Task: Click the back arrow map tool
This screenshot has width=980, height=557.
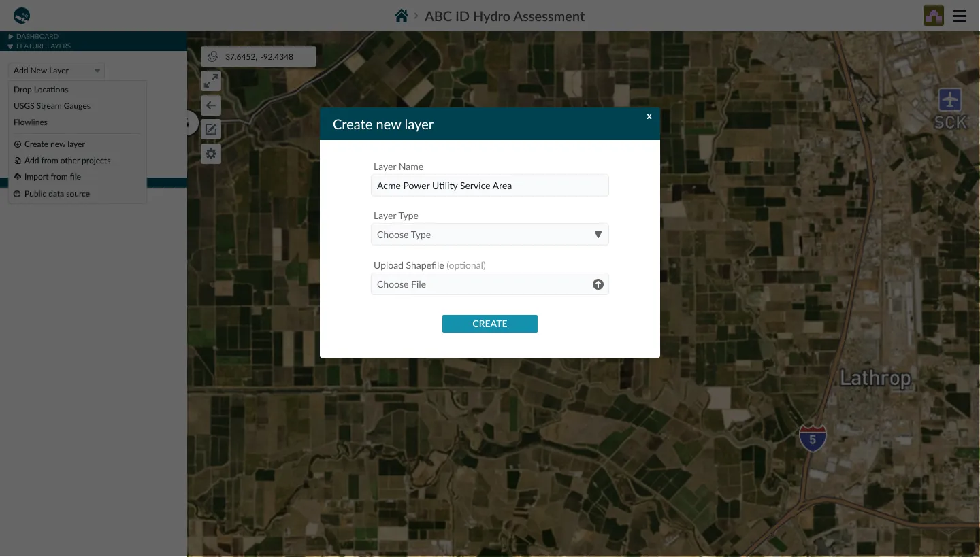Action: [211, 105]
